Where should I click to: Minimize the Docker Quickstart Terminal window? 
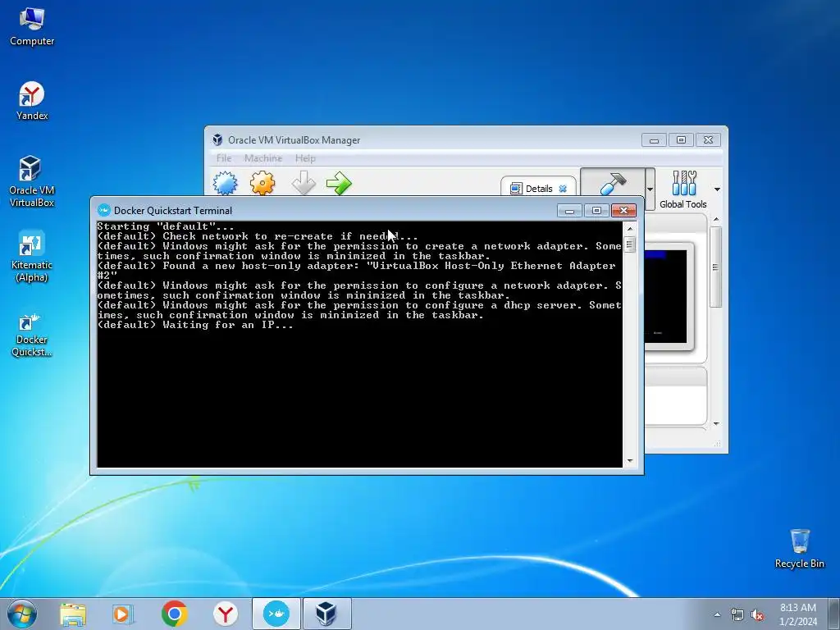click(x=569, y=211)
